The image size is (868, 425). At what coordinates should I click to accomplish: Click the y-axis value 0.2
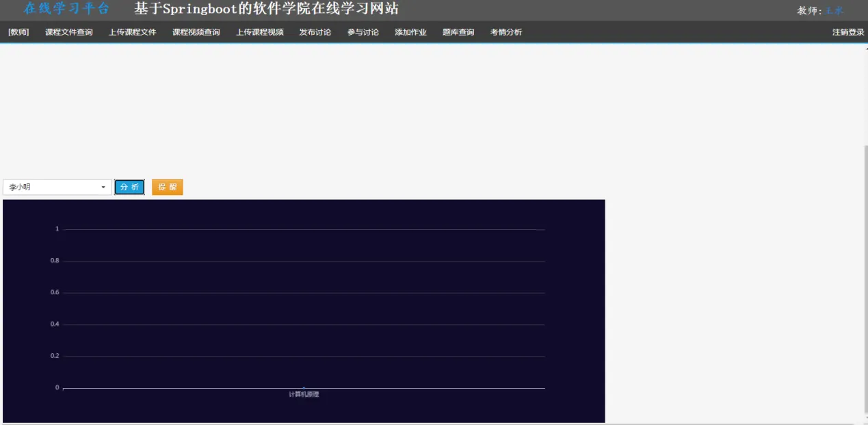(55, 356)
